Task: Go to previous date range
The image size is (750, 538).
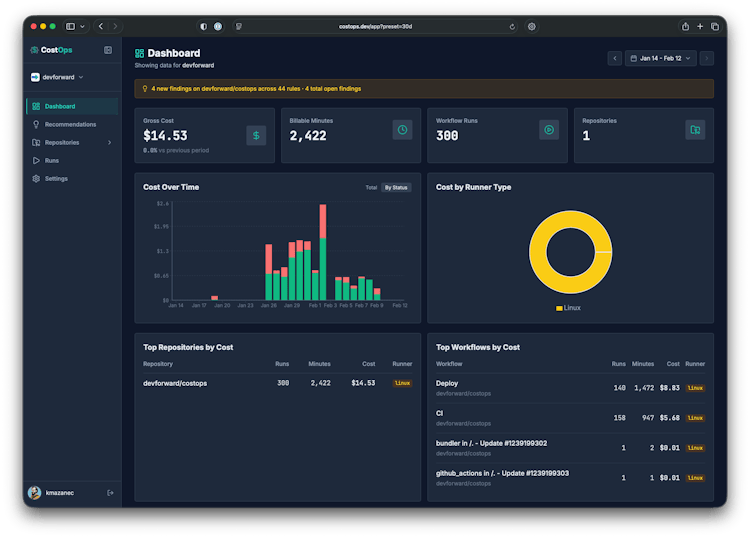Action: tap(615, 58)
